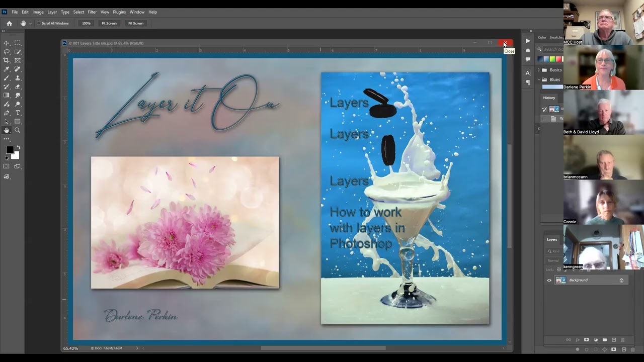This screenshot has height=362, width=644.
Task: Open the Edit Toolbar three-dots menu
Action: click(x=7, y=139)
